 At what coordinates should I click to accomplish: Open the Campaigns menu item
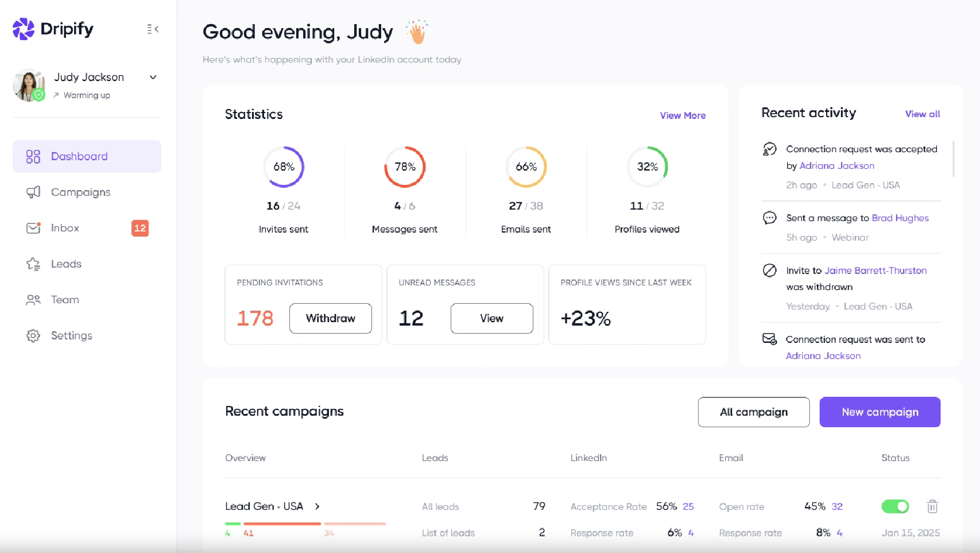coord(87,192)
